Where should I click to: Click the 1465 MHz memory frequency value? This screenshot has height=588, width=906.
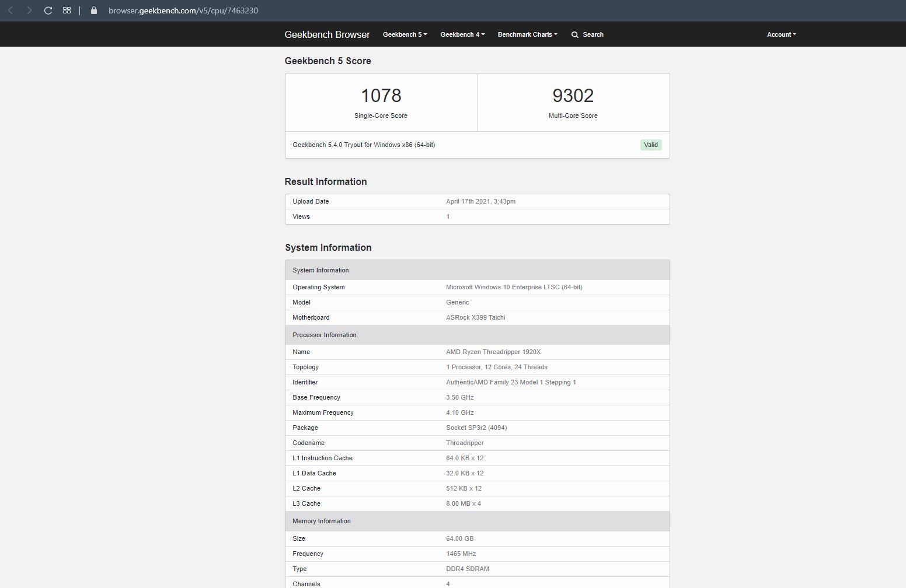click(461, 554)
